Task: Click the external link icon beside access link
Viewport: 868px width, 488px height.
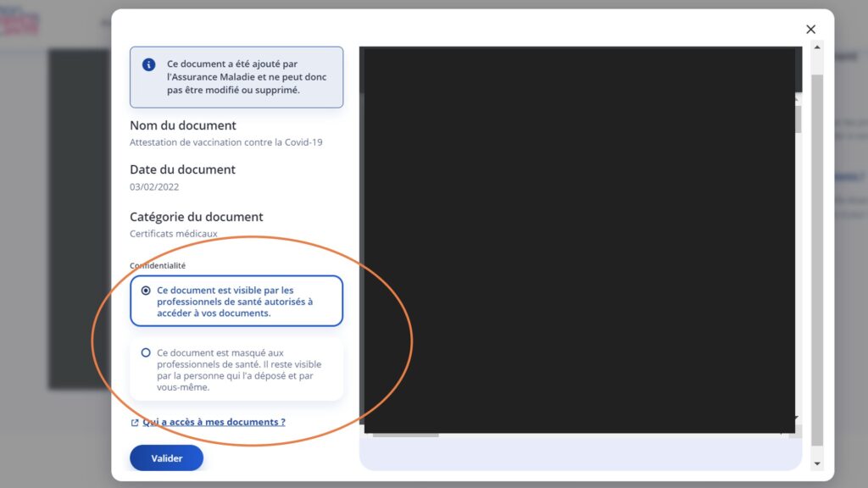Action: (135, 423)
